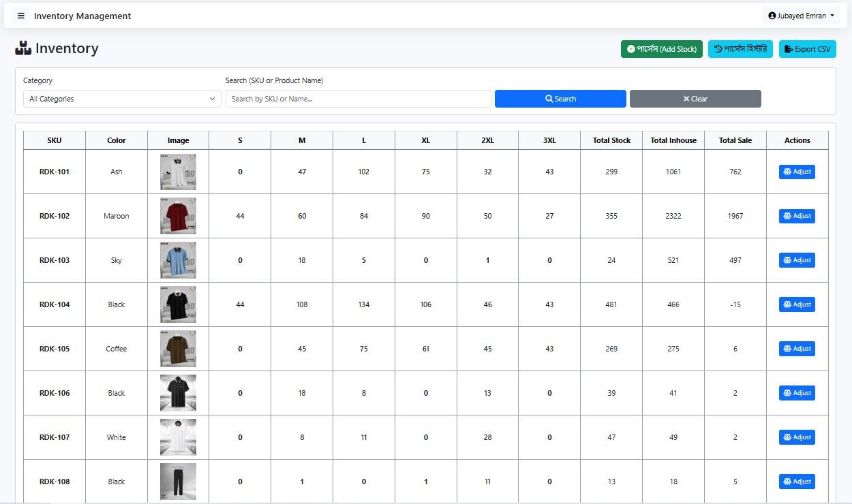Viewport: 852px width, 504px height.
Task: Click the White color cell
Action: click(x=117, y=437)
